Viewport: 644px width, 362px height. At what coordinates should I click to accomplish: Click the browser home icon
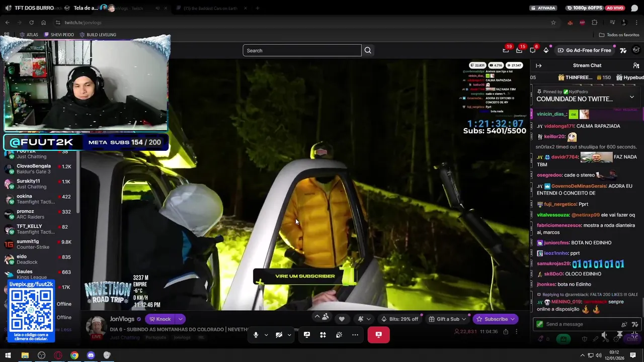pyautogui.click(x=43, y=23)
